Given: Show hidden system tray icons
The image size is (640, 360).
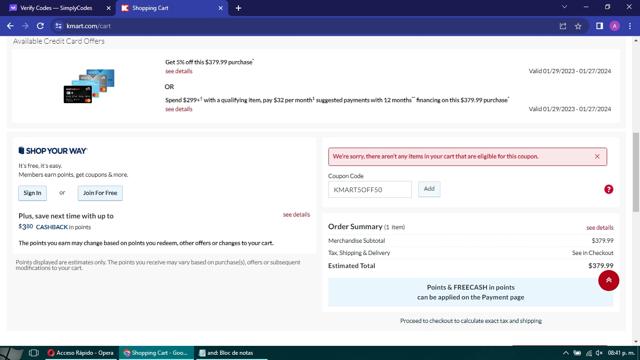Looking at the screenshot, I should click(566, 353).
